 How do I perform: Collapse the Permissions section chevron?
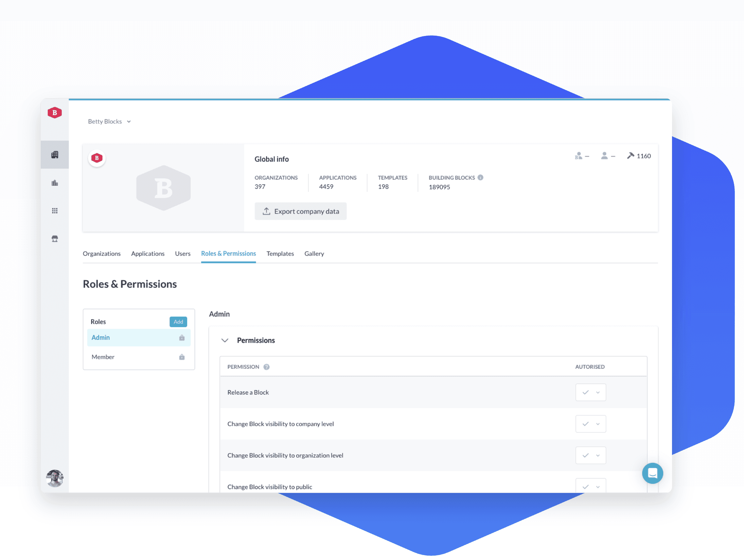(x=225, y=341)
